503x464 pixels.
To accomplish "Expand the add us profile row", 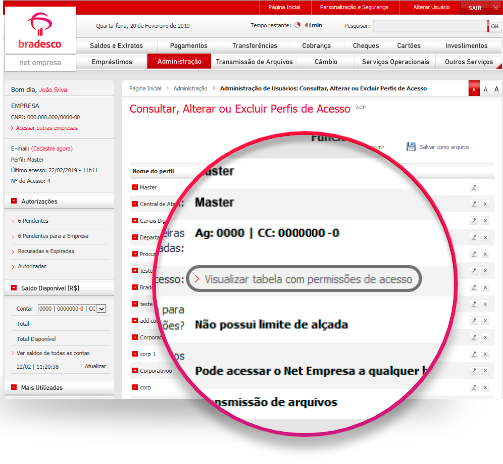I will [x=135, y=321].
